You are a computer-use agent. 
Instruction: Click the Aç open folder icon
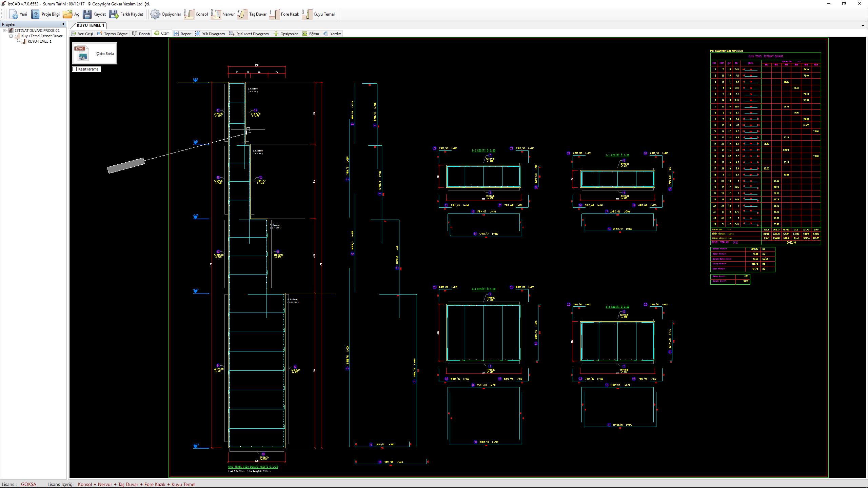pyautogui.click(x=68, y=14)
